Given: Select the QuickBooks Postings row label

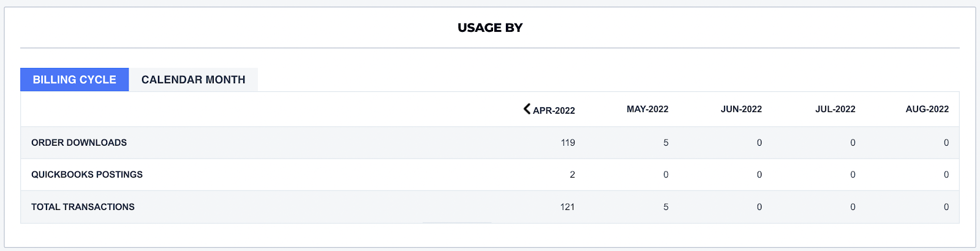Looking at the screenshot, I should tap(87, 174).
